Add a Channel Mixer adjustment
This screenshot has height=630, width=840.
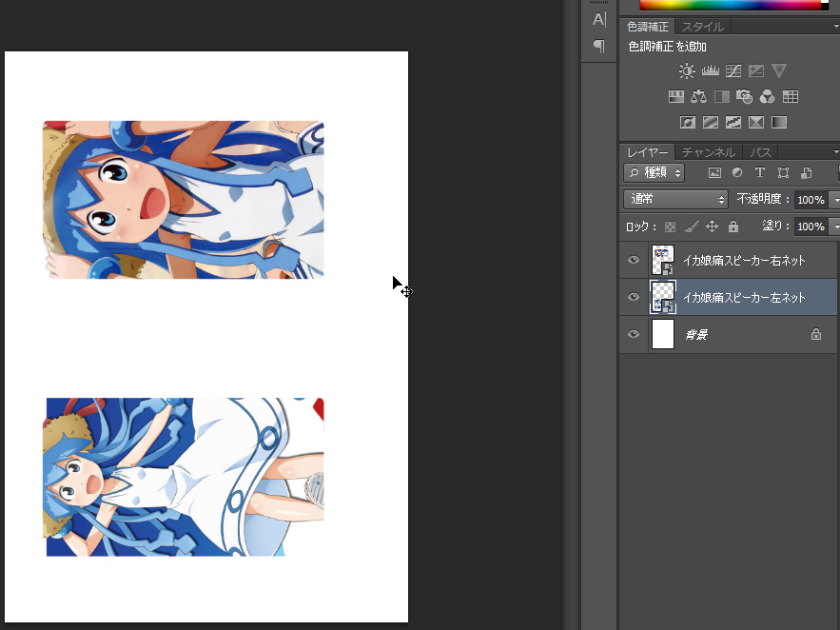767,96
